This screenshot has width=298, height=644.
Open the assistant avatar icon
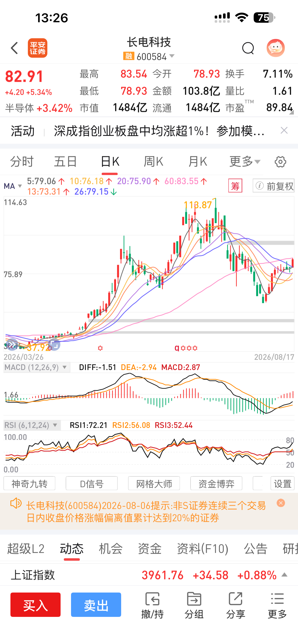(x=275, y=48)
